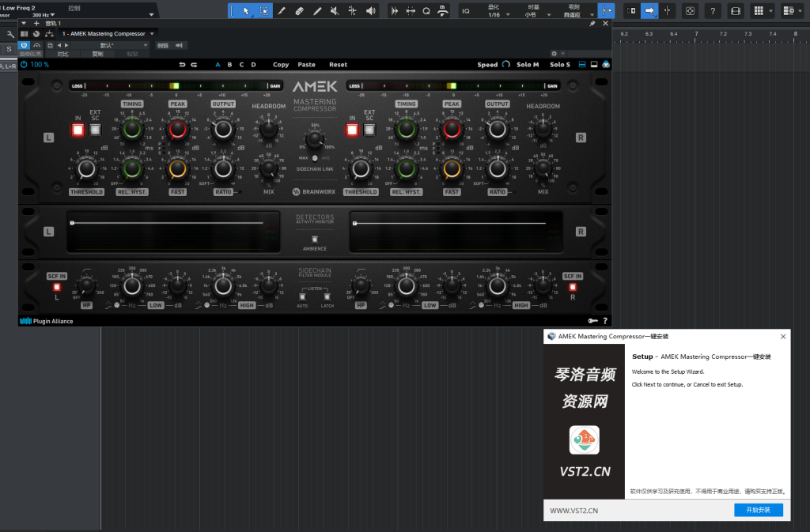Viewport: 810px width, 532px height.
Task: Choose the Listen speaker tool
Action: click(370, 11)
